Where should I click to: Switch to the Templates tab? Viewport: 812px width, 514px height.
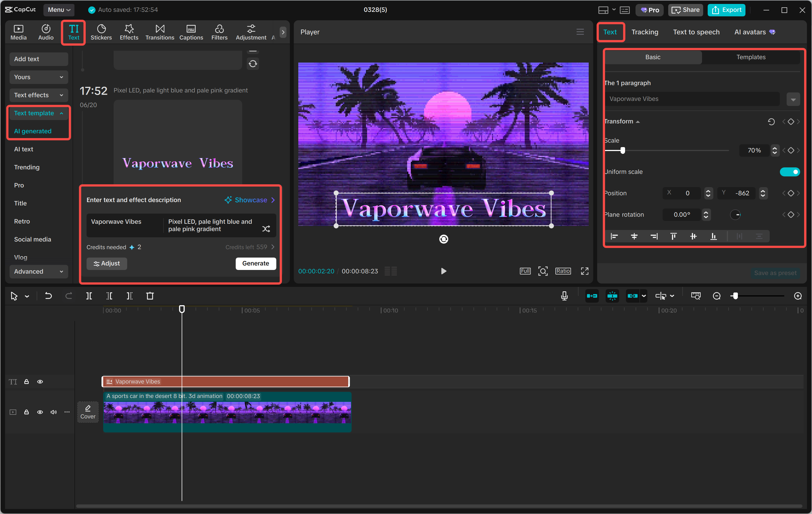(x=751, y=57)
